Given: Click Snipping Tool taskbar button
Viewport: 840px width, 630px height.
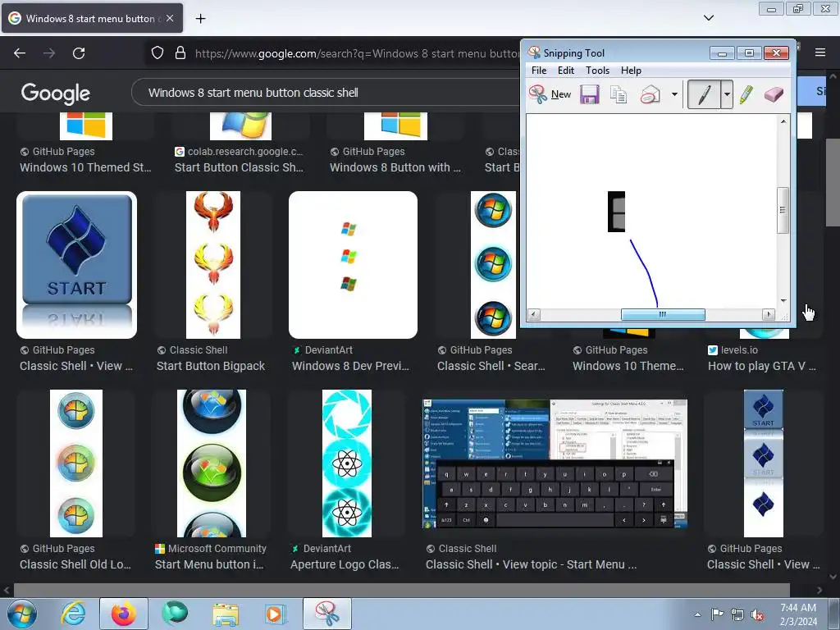Looking at the screenshot, I should coord(327,614).
